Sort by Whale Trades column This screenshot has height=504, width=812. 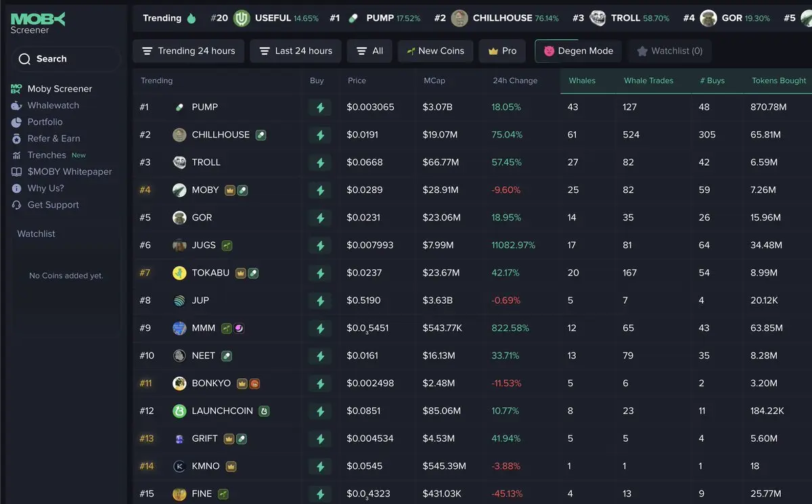(x=648, y=81)
